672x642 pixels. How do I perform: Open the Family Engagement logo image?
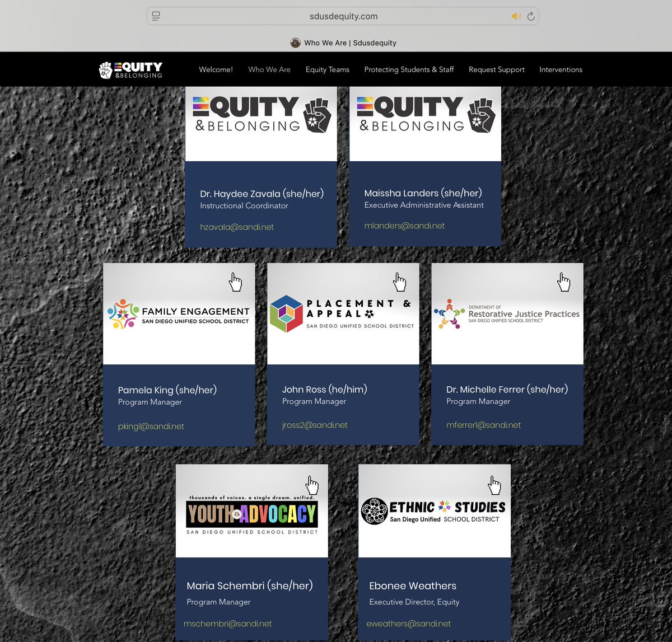[x=179, y=315]
